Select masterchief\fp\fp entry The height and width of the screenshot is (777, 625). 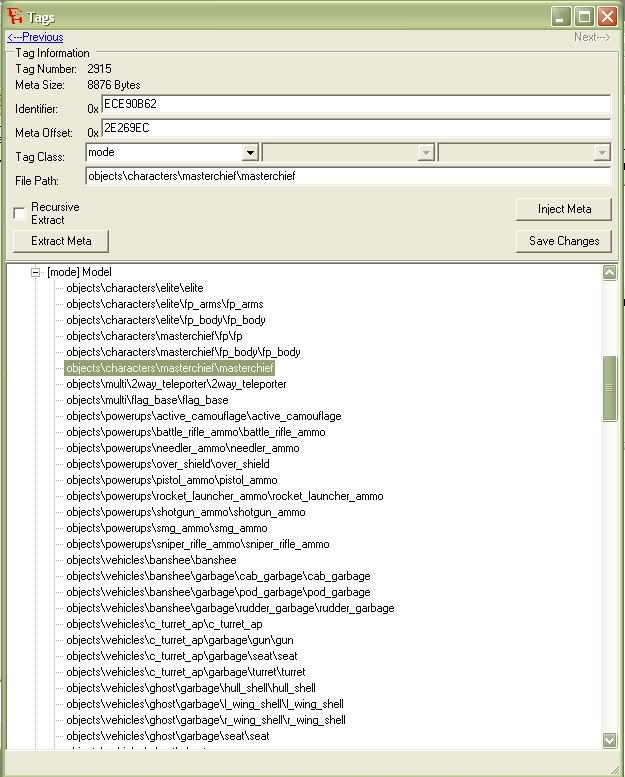[x=154, y=336]
